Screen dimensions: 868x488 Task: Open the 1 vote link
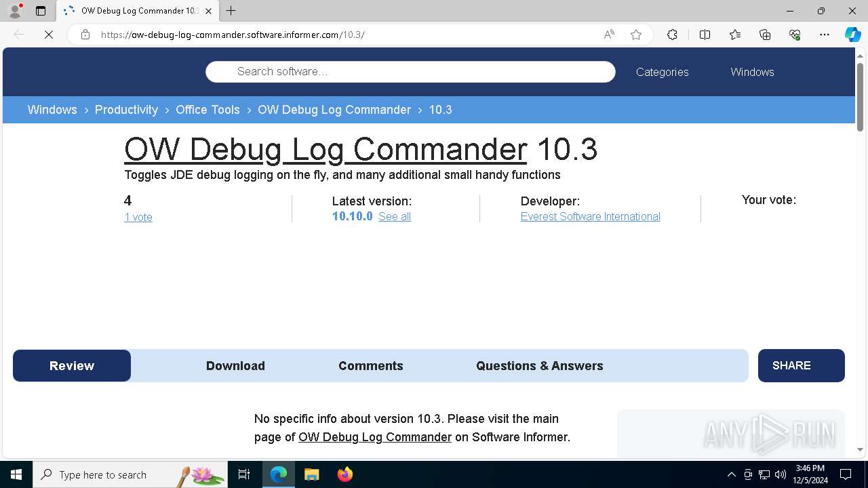click(x=138, y=217)
